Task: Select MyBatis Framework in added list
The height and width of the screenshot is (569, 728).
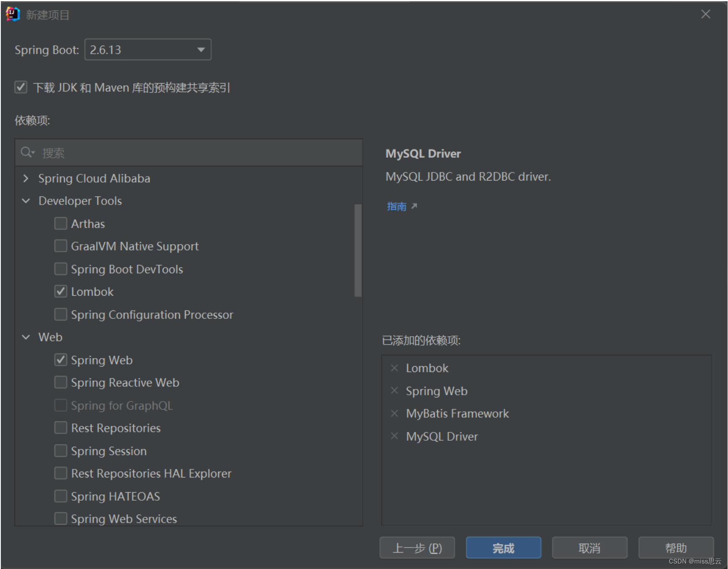Action: (457, 413)
